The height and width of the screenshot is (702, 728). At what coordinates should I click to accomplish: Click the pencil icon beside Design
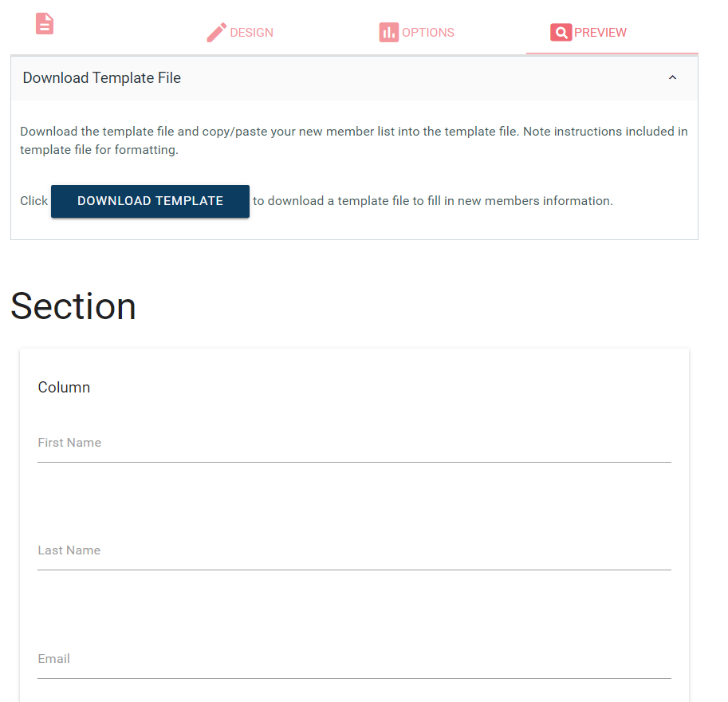point(216,33)
